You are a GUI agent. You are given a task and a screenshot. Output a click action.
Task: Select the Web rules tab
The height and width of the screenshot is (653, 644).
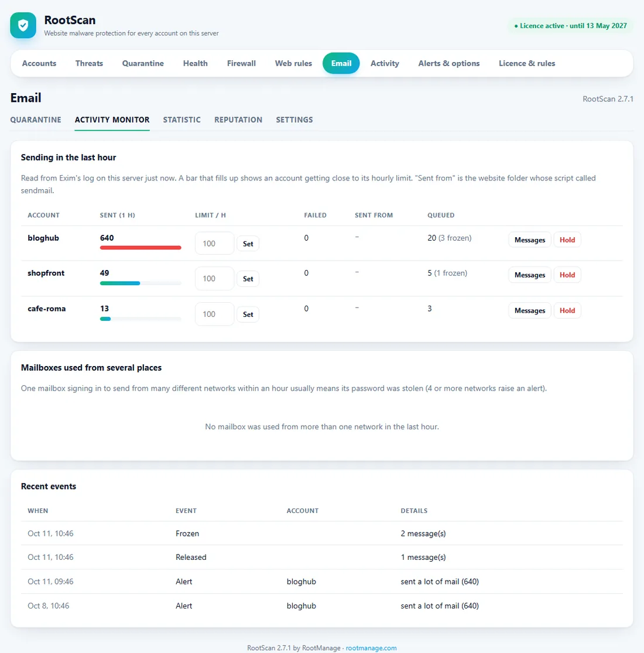[293, 63]
